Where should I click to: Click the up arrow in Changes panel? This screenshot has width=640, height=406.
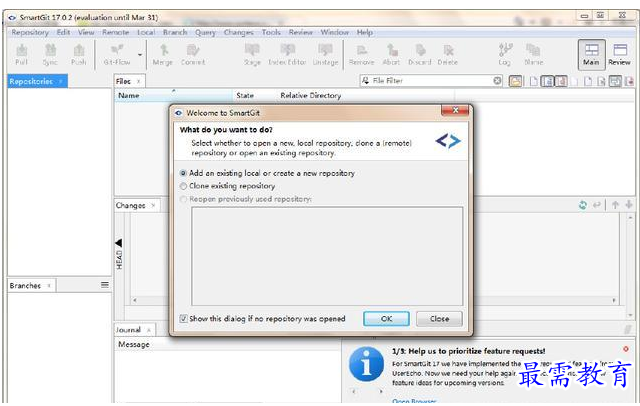615,205
